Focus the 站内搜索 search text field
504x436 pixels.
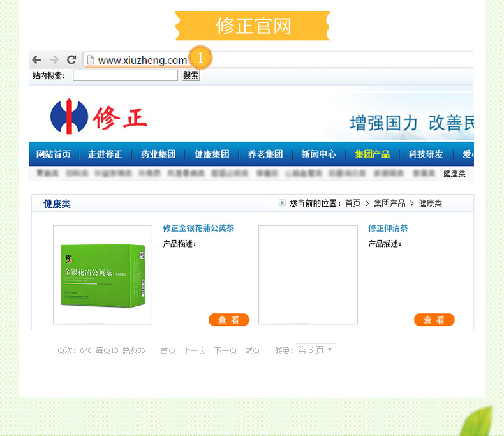[x=125, y=75]
